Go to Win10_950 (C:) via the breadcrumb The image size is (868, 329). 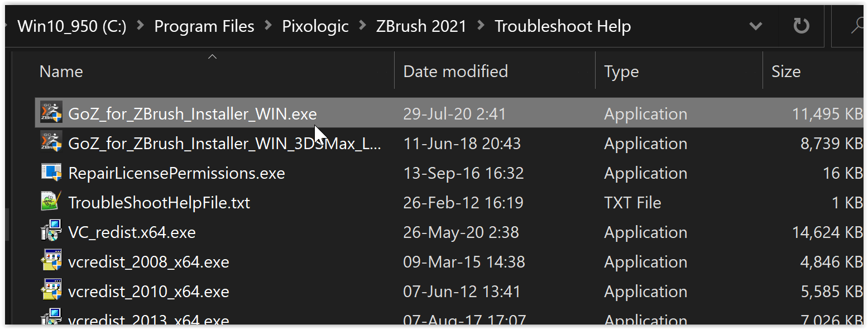71,26
